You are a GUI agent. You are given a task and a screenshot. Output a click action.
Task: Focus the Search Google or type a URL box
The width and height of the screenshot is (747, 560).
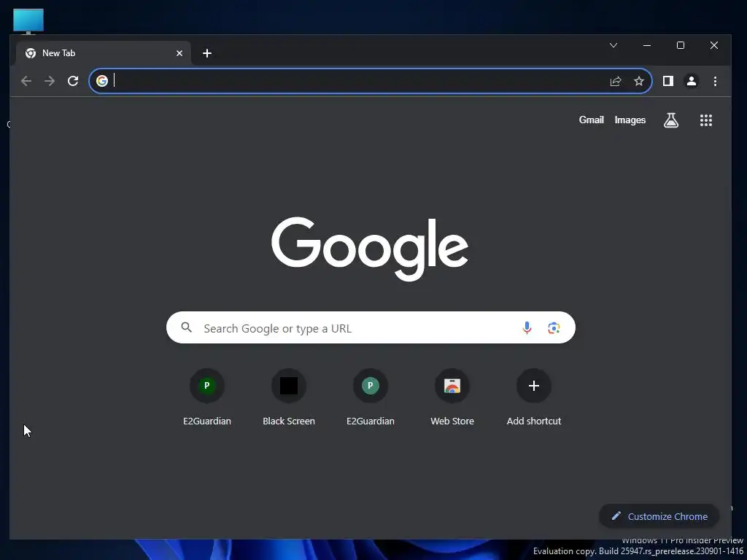click(371, 327)
